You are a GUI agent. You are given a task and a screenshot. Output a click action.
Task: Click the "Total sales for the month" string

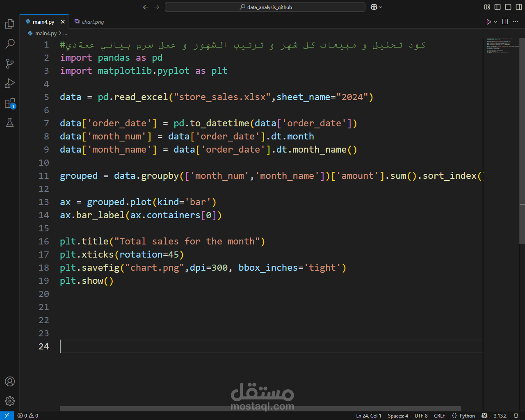(x=187, y=242)
